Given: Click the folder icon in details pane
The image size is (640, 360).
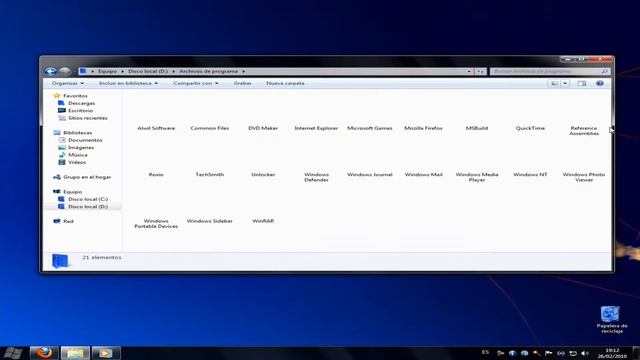Looking at the screenshot, I should click(x=60, y=261).
